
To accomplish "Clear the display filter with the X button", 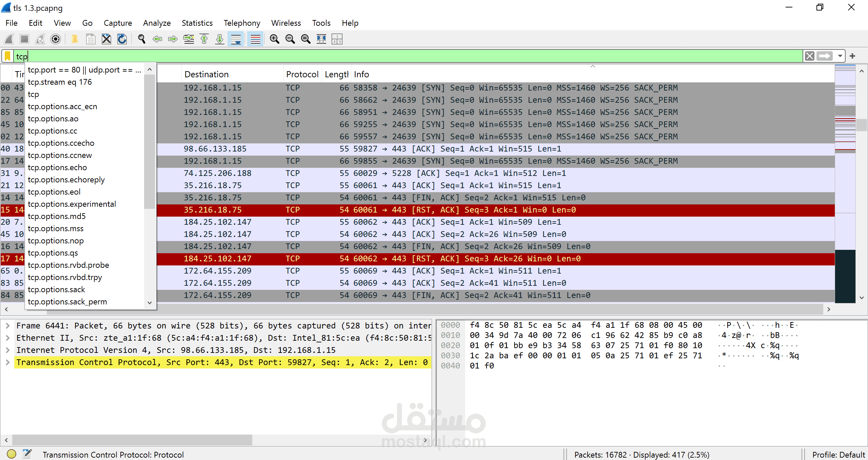I will [810, 56].
